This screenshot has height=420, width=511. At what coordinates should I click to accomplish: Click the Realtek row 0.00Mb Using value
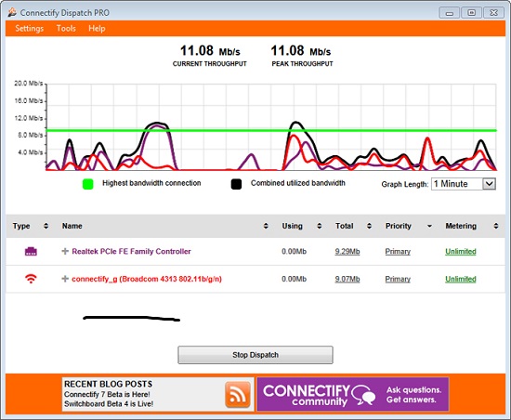pyautogui.click(x=294, y=251)
